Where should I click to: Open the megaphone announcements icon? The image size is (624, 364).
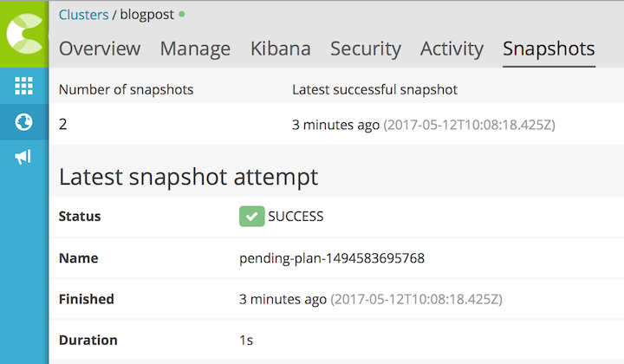tap(23, 157)
